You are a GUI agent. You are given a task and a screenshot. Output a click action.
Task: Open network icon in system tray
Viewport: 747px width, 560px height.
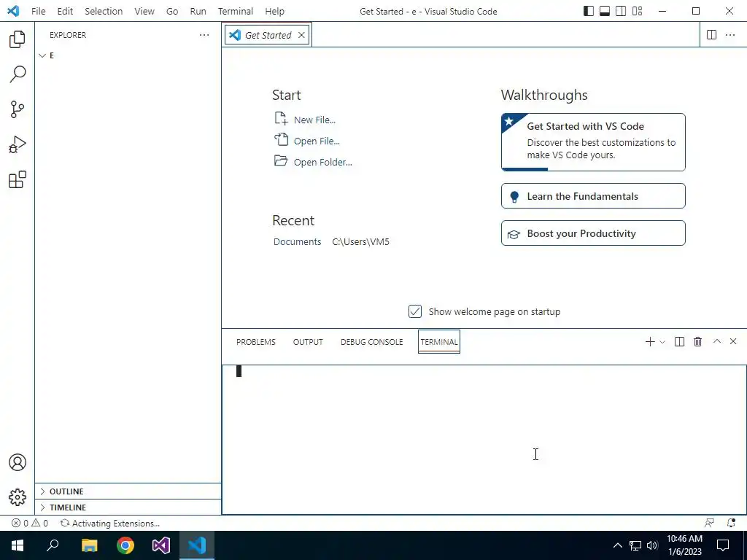635,545
